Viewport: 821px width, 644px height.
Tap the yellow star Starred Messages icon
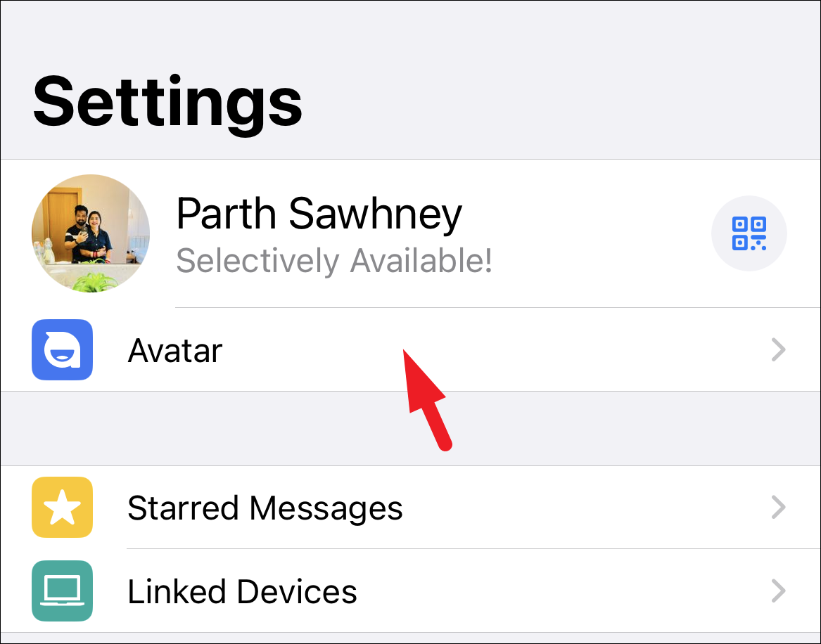(x=63, y=507)
